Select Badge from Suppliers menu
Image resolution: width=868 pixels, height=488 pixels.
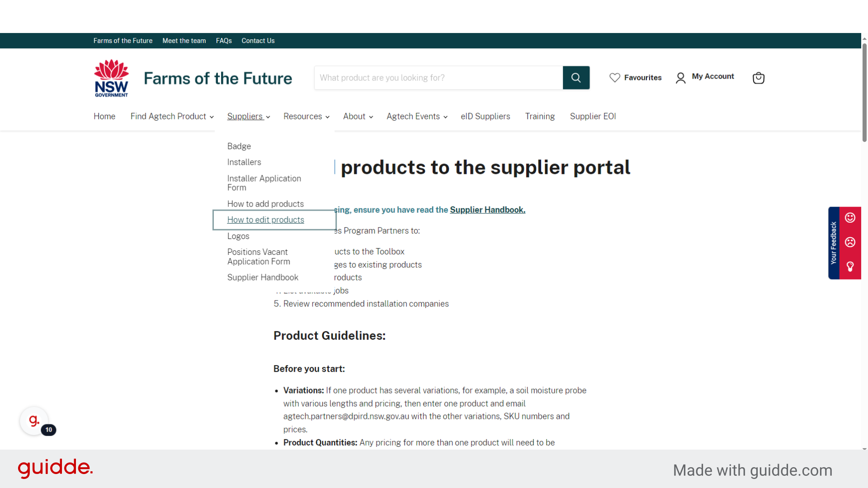(239, 146)
